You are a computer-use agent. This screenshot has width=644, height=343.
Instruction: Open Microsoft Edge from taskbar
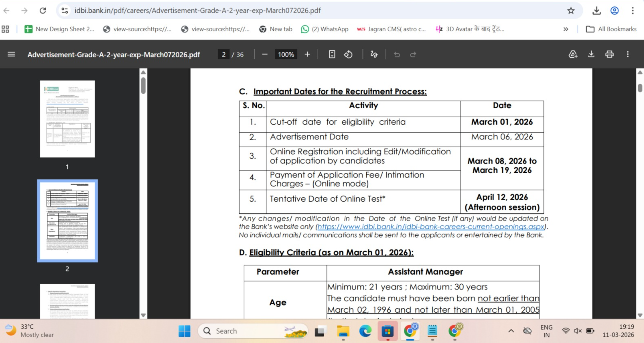tap(365, 331)
